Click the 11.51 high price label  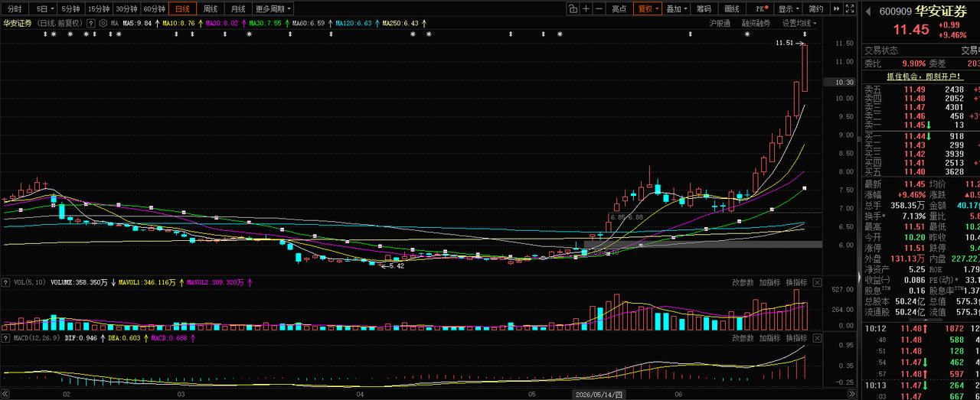784,44
